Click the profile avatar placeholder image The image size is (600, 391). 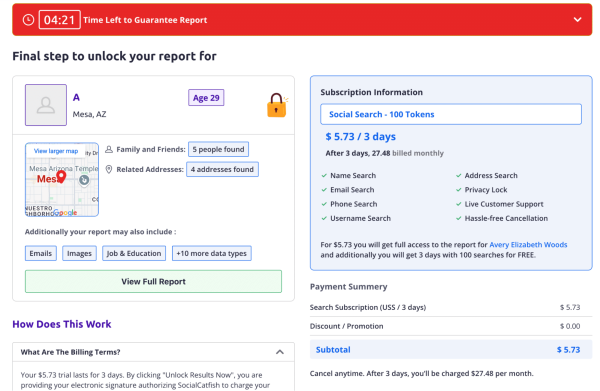click(46, 105)
